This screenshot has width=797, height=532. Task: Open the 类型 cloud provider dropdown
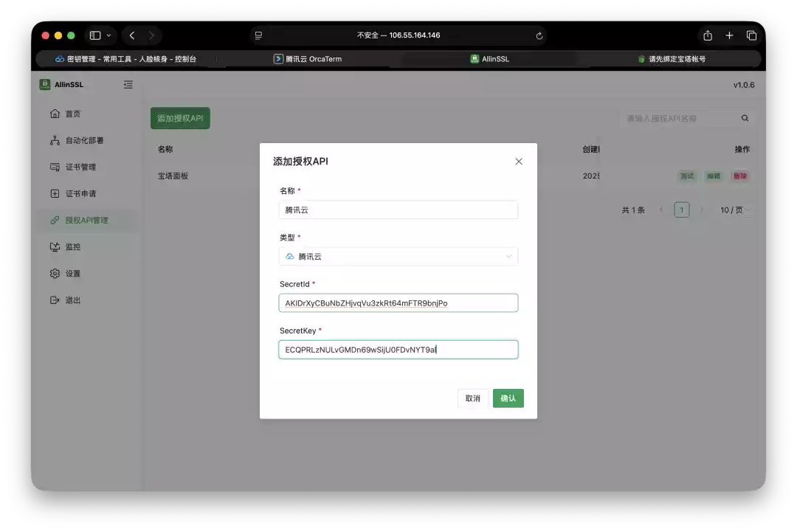(x=508, y=256)
